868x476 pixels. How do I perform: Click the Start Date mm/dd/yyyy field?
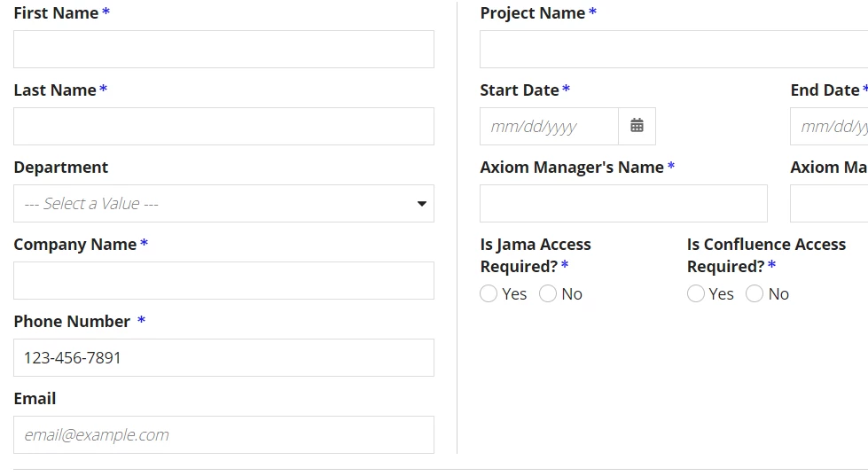(549, 126)
